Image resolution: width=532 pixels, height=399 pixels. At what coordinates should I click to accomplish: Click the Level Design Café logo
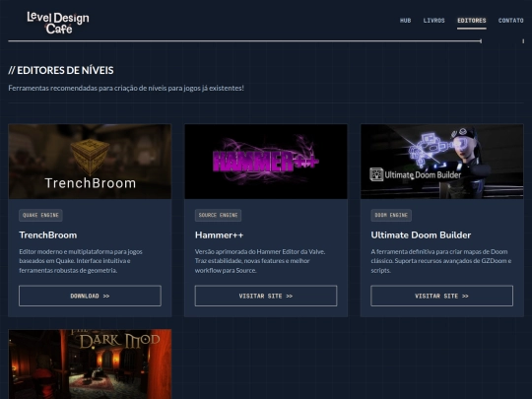pos(58,23)
